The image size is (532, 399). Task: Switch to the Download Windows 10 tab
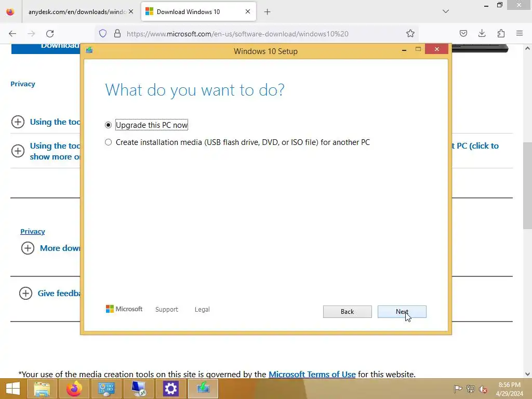[x=198, y=12]
